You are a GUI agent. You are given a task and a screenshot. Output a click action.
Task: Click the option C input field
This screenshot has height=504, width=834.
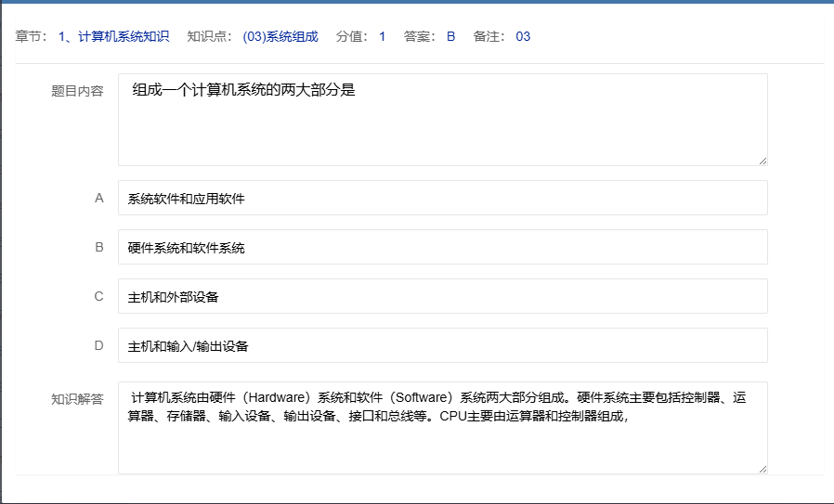point(442,296)
